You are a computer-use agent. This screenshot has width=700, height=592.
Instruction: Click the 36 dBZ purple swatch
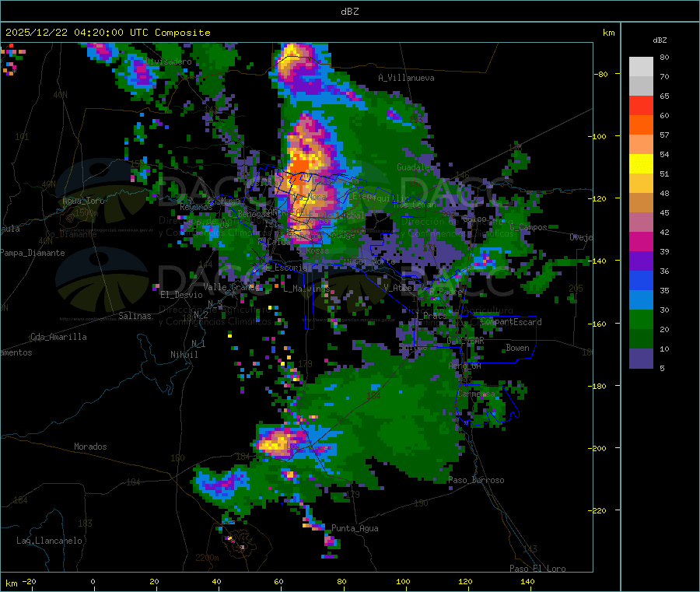tap(641, 261)
